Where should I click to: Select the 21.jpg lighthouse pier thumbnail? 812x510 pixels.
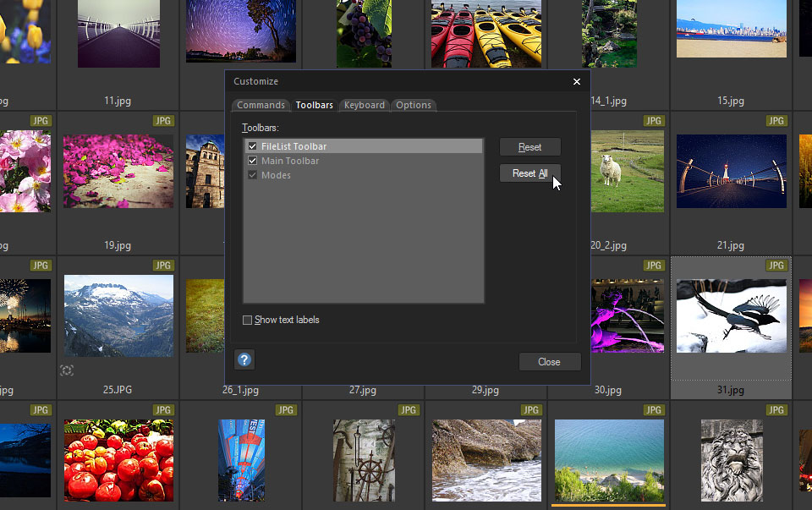click(x=731, y=172)
